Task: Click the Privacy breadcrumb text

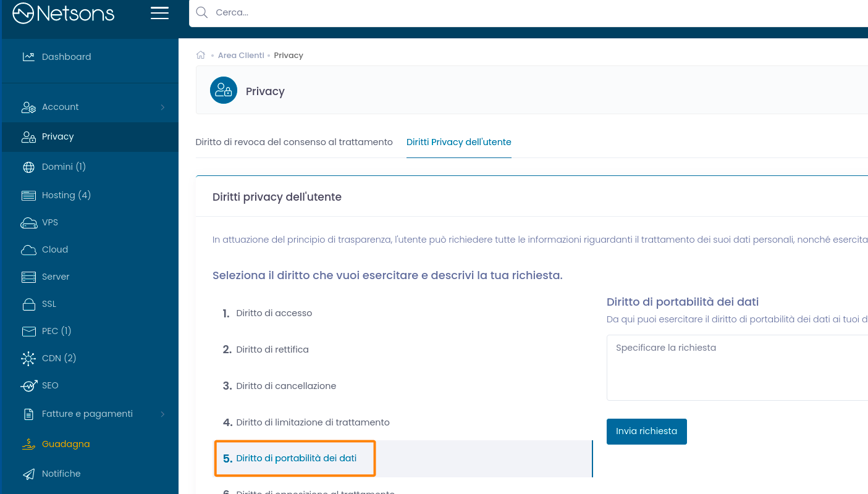Action: (289, 56)
